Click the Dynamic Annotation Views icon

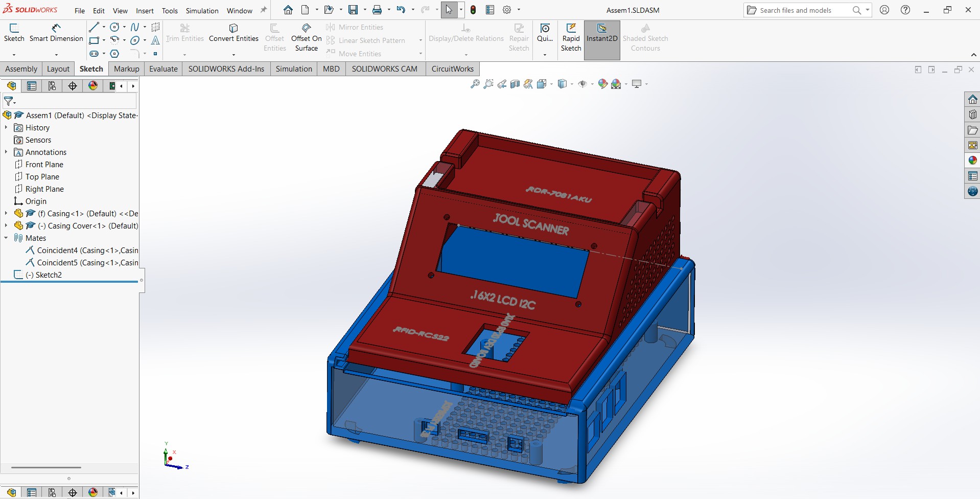pyautogui.click(x=528, y=84)
